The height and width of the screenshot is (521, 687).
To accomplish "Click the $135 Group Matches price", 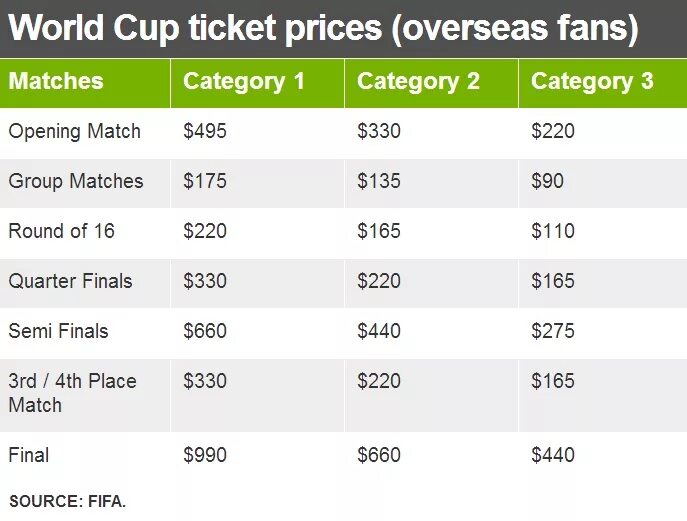I will point(379,181).
